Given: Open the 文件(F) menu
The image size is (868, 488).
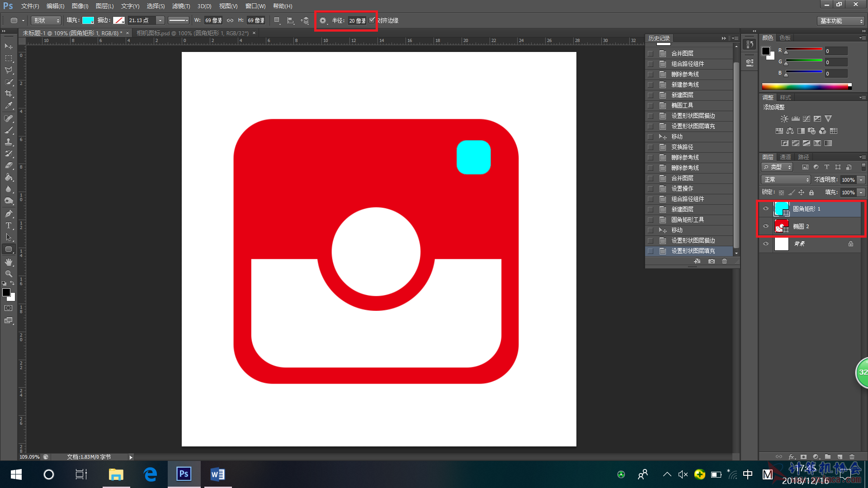Looking at the screenshot, I should point(30,6).
